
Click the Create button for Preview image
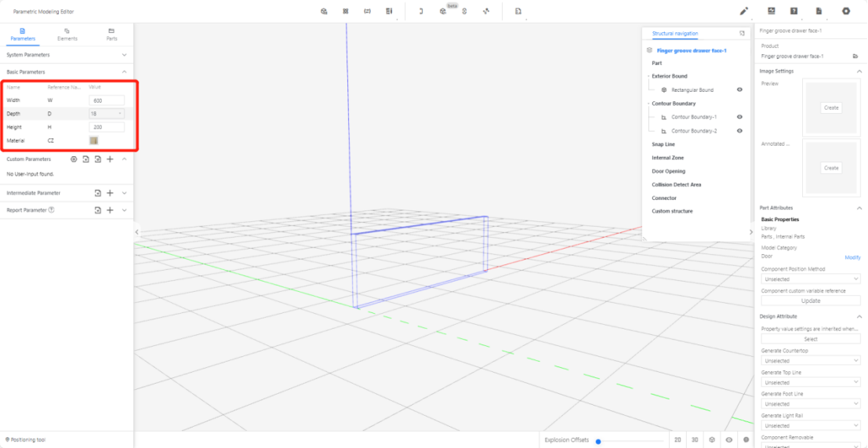831,107
